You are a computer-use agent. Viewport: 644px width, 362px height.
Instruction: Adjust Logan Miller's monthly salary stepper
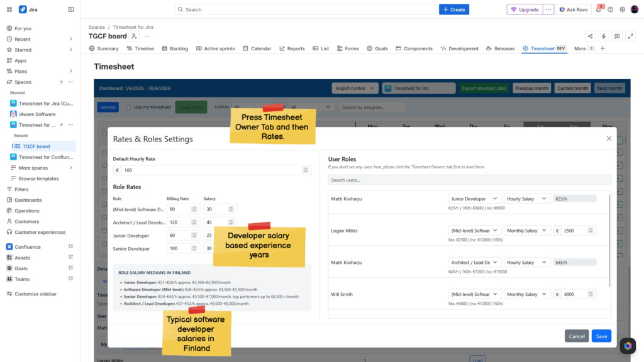(591, 231)
